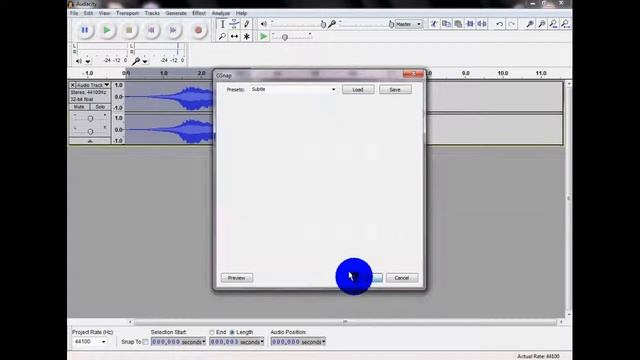
Task: Collapse the track with bottom arrow button
Action: (90, 141)
